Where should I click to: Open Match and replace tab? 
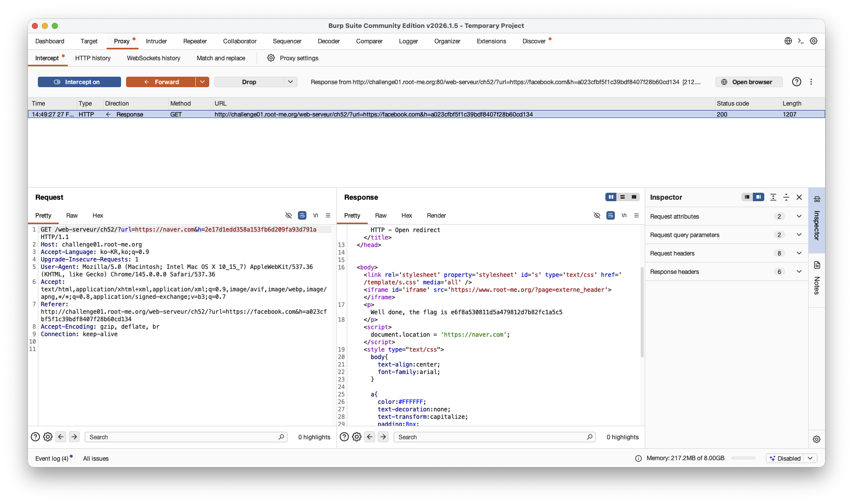tap(221, 58)
